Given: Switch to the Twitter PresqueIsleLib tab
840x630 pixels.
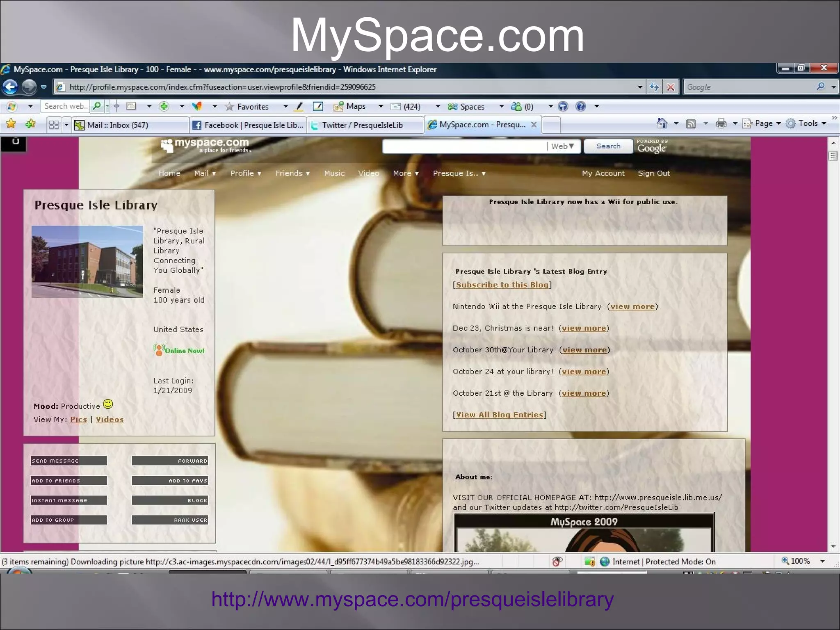Looking at the screenshot, I should [362, 125].
